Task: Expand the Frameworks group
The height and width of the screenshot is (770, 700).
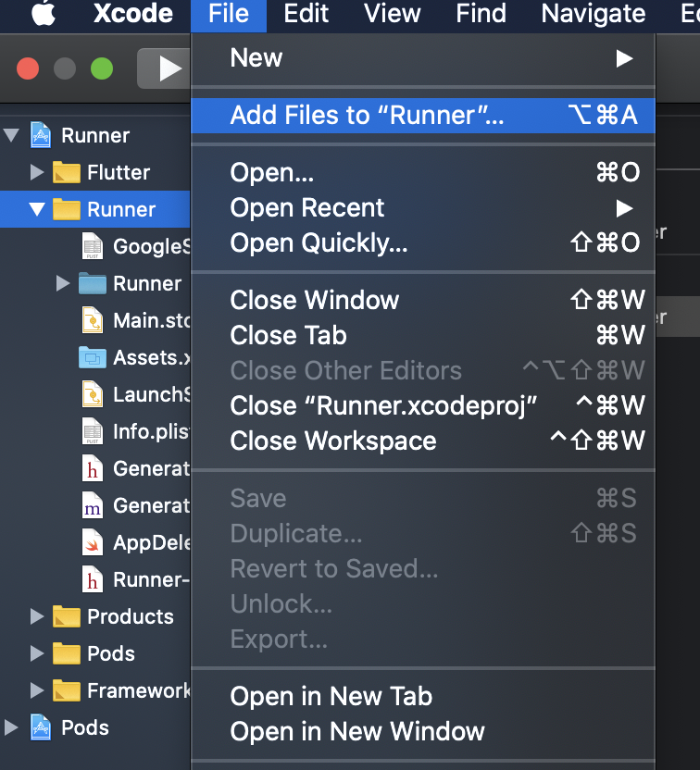Action: 37,690
